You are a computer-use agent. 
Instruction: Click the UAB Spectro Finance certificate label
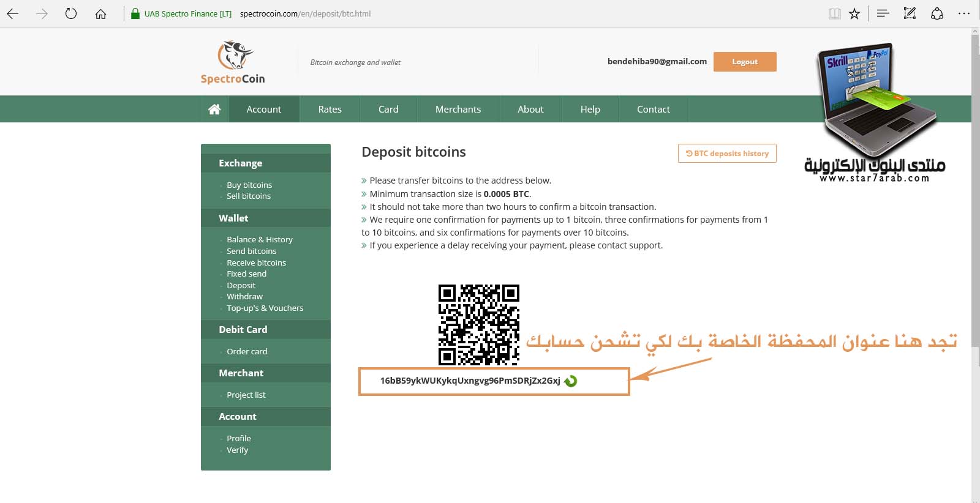[188, 13]
